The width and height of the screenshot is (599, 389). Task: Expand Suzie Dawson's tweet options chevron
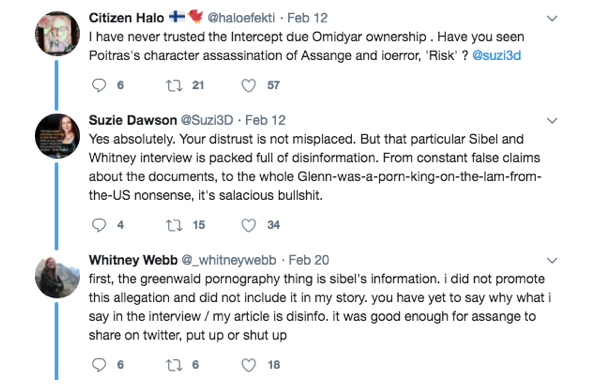click(552, 121)
